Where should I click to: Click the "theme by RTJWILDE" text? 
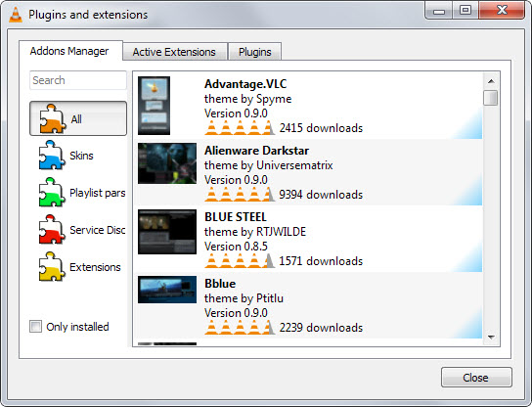255,232
